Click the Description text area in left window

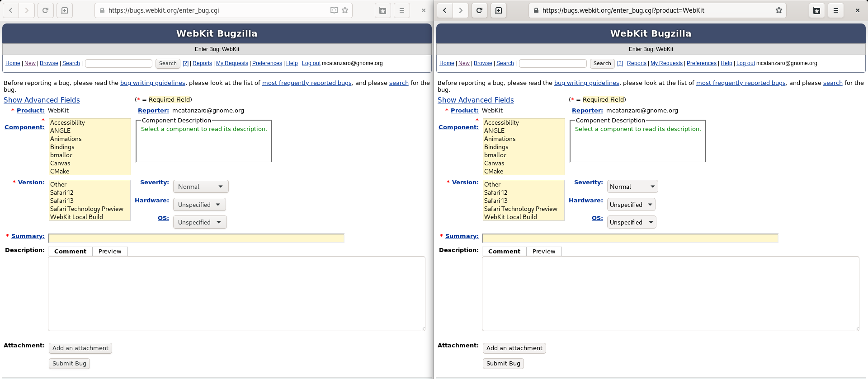point(236,294)
